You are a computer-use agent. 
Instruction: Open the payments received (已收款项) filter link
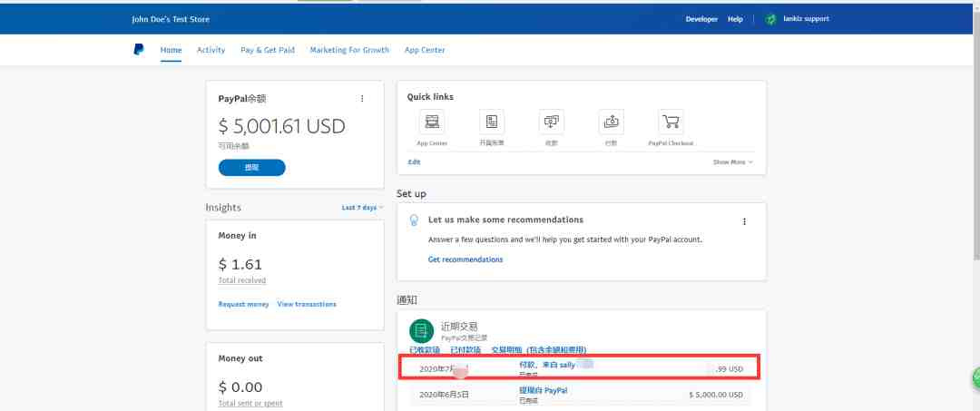[425, 350]
